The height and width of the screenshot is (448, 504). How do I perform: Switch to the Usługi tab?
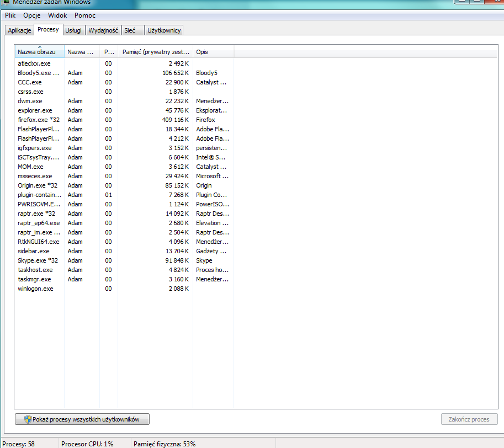(x=73, y=30)
